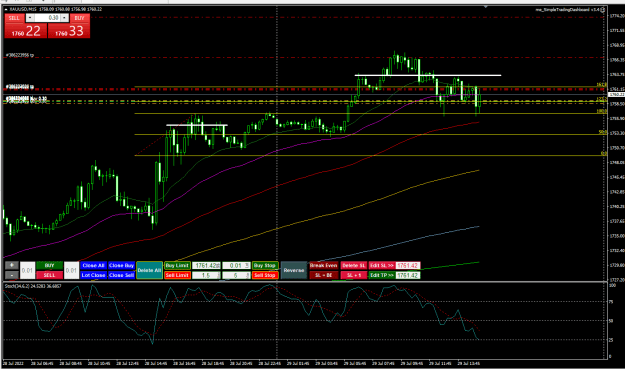
Task: Click the #386223955 tp order line label
Action: (20, 55)
